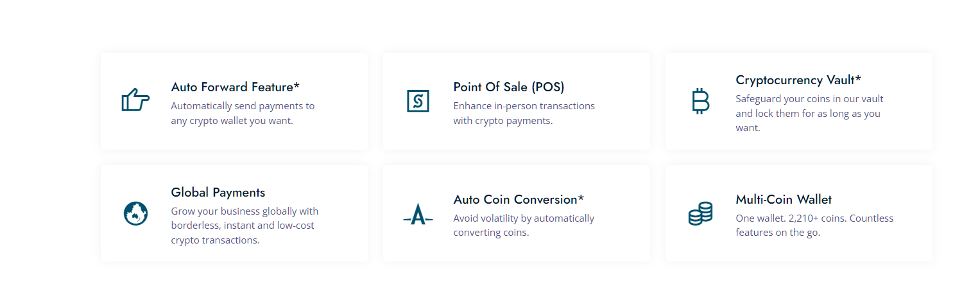The height and width of the screenshot is (302, 980).
Task: Select the Global Payments heading
Action: point(218,192)
